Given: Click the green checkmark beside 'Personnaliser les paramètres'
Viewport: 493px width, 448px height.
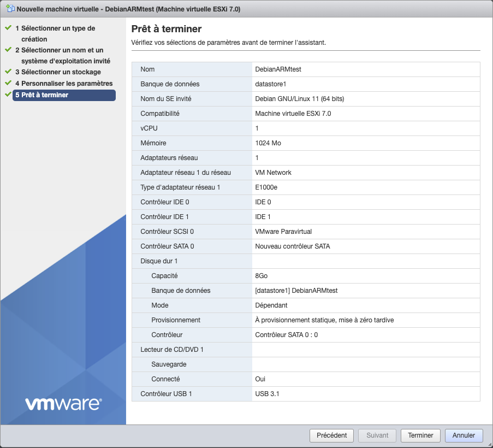Looking at the screenshot, I should (x=8, y=82).
